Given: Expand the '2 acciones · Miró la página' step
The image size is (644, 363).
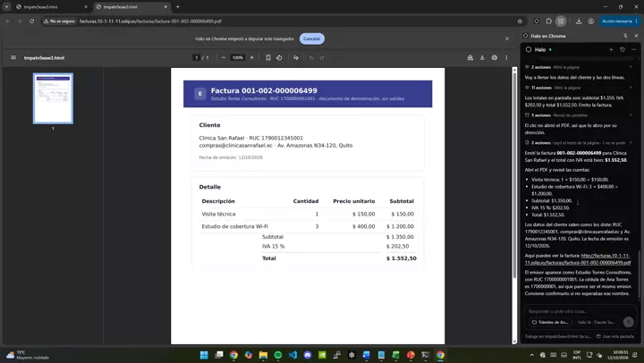Looking at the screenshot, I should pyautogui.click(x=579, y=67).
